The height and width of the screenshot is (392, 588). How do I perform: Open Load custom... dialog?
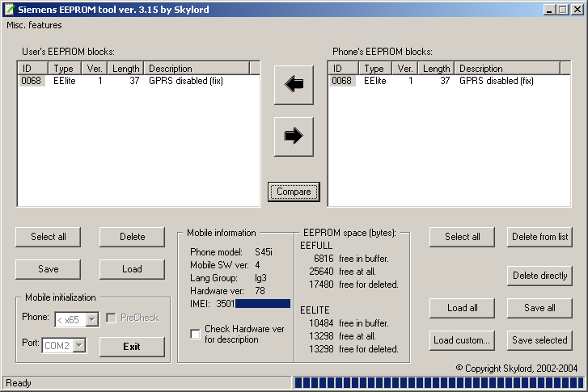point(462,340)
